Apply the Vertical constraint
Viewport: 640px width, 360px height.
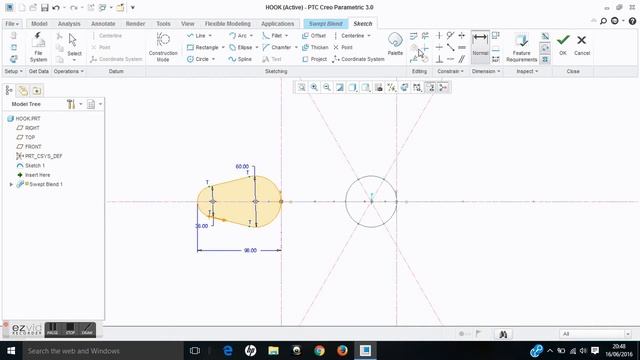pos(439,36)
